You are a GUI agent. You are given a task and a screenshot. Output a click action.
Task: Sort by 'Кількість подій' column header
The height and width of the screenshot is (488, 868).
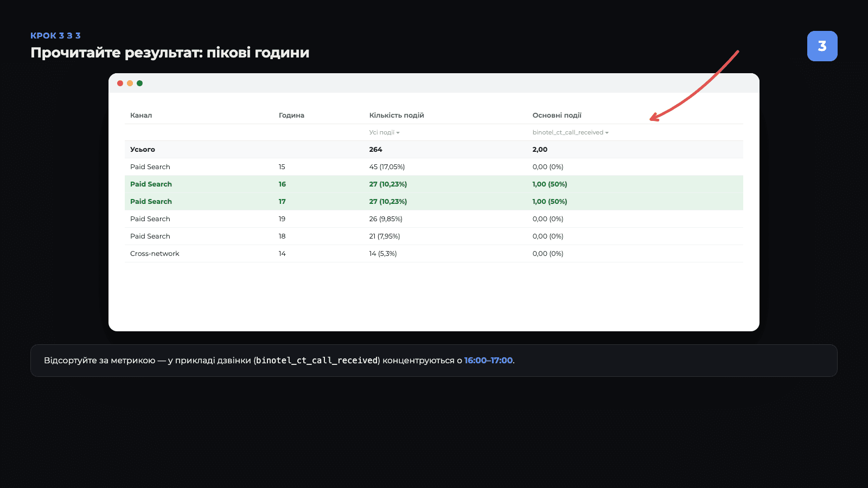pos(397,115)
